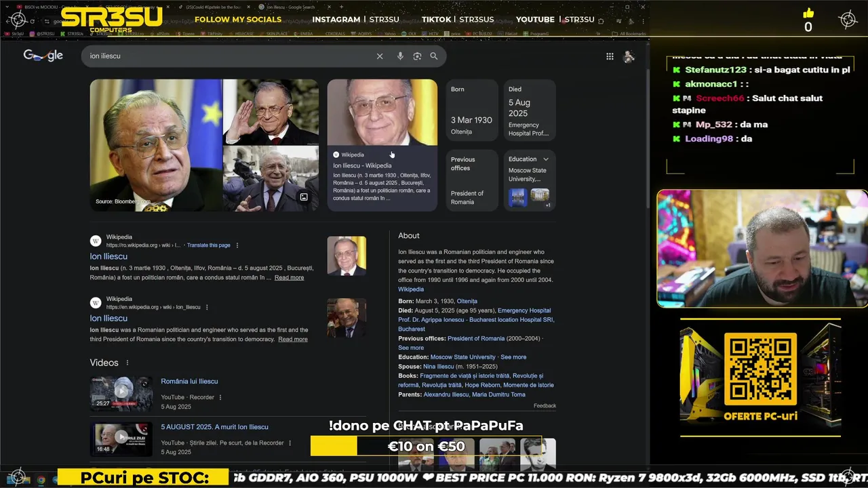This screenshot has height=488, width=868.
Task: Expand the Education card chevron
Action: (x=546, y=159)
